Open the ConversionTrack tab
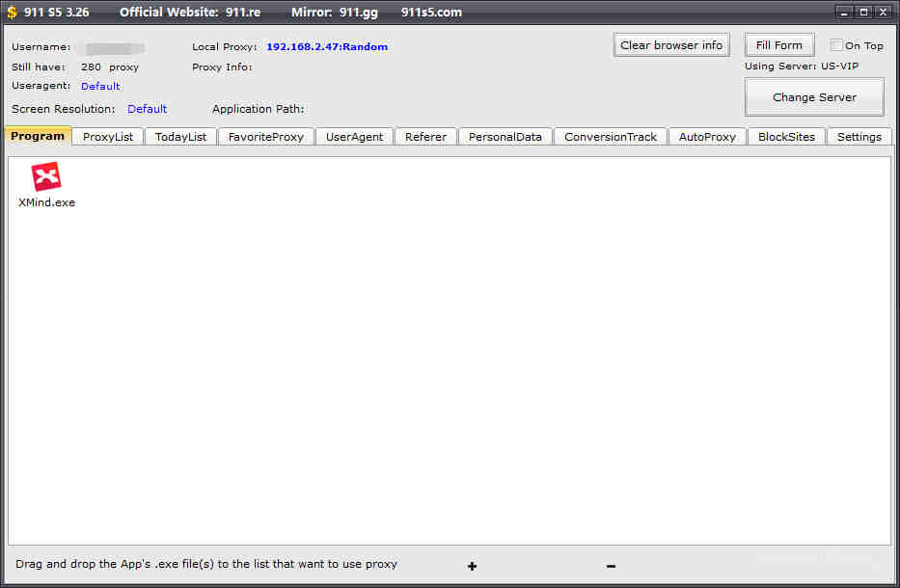 click(x=611, y=137)
